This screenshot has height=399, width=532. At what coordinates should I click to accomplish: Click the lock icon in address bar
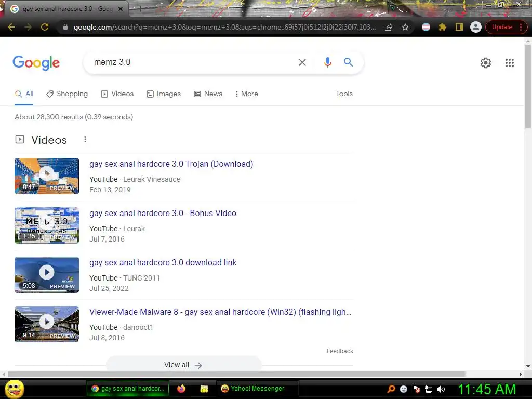tap(65, 27)
